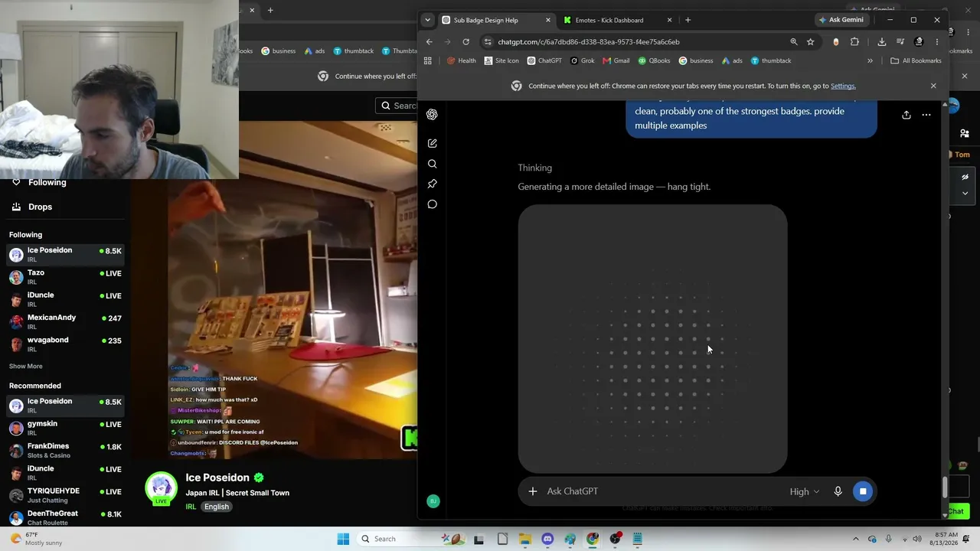Viewport: 980px width, 551px height.
Task: Open thumbtack bookmark in front Chrome window
Action: pos(771,60)
